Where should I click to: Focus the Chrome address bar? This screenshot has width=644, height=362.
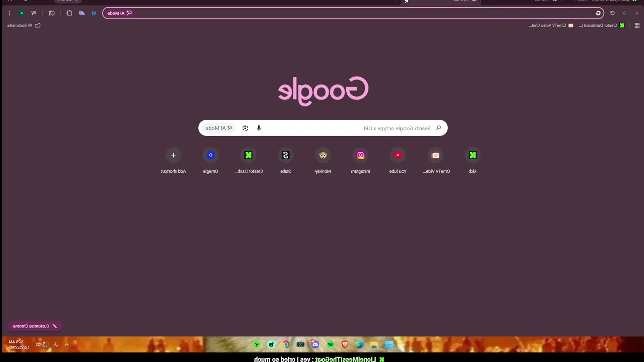click(x=353, y=13)
